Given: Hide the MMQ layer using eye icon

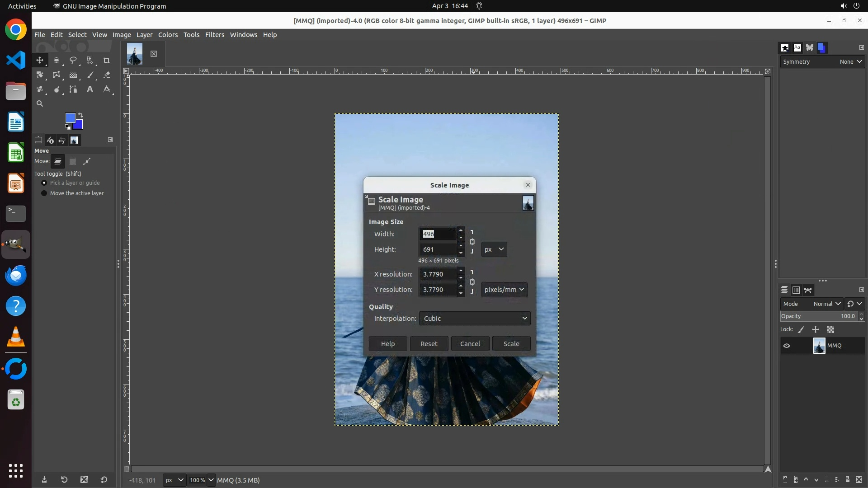Looking at the screenshot, I should pos(787,346).
